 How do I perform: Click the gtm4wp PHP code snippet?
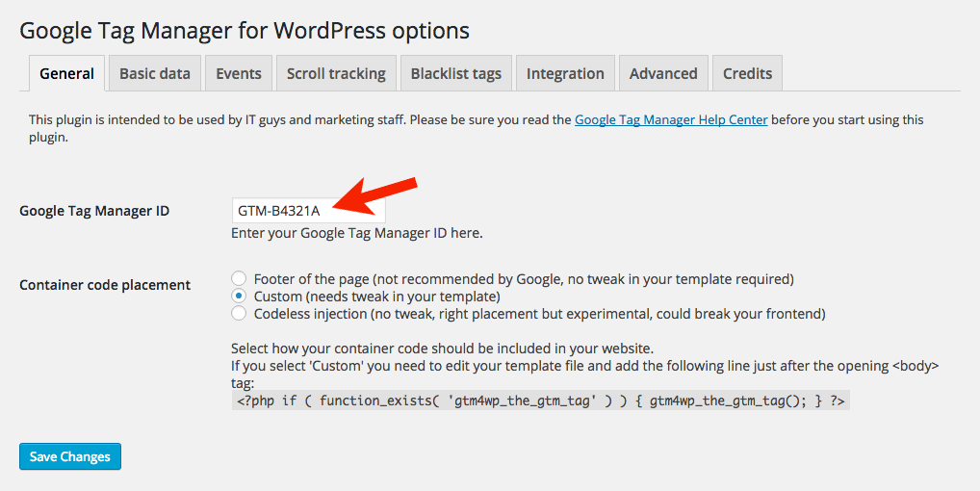click(541, 401)
